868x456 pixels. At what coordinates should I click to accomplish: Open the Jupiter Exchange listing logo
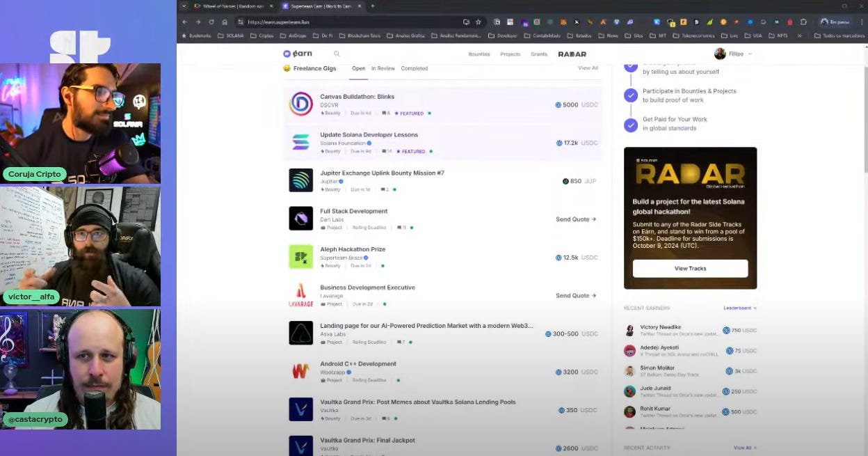point(301,180)
